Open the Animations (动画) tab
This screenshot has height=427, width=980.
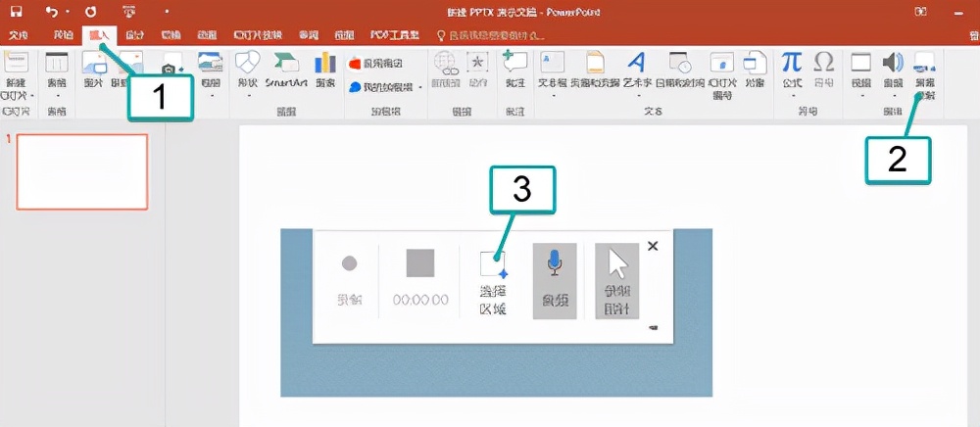tap(207, 35)
